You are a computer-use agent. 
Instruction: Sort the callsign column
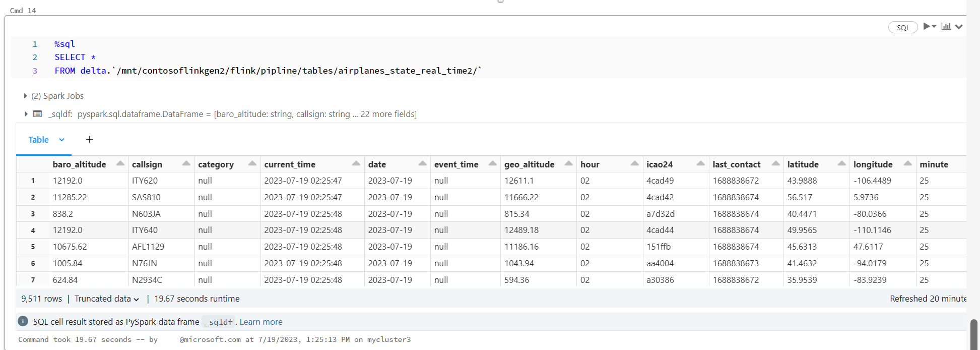click(x=186, y=163)
